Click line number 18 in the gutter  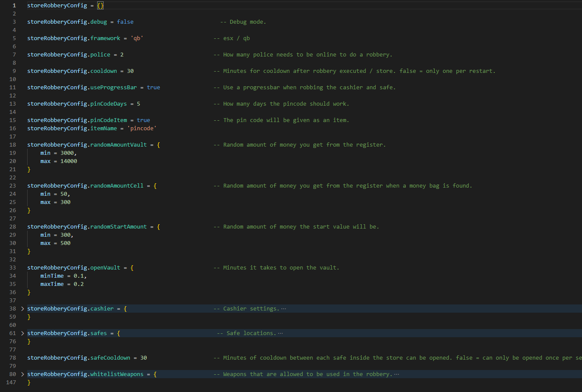[x=13, y=145]
